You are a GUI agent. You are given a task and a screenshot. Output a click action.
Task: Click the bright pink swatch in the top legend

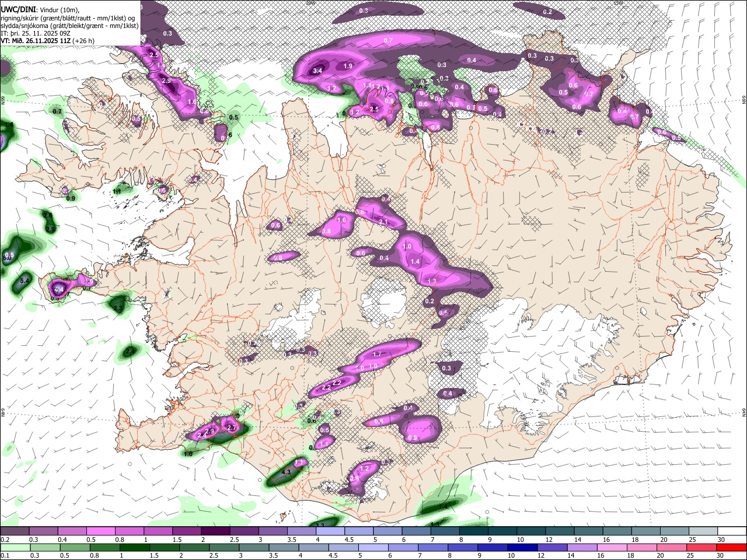pyautogui.click(x=100, y=531)
